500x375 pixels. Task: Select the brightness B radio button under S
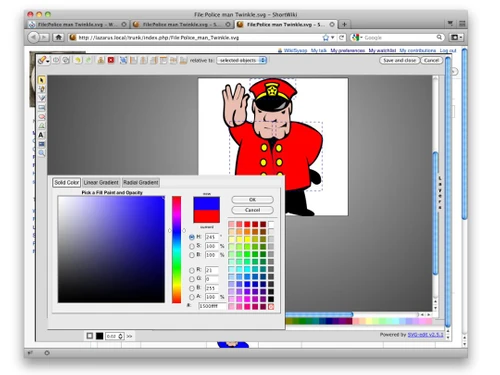(x=192, y=255)
